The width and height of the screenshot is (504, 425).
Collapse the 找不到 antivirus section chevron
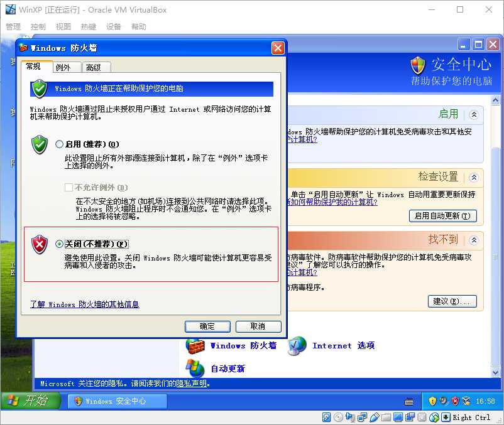point(473,240)
